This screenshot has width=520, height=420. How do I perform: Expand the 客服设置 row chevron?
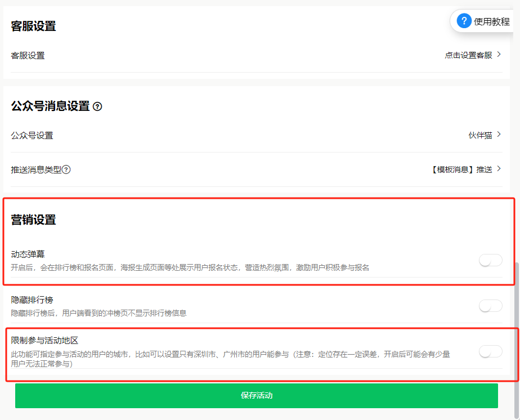(499, 55)
